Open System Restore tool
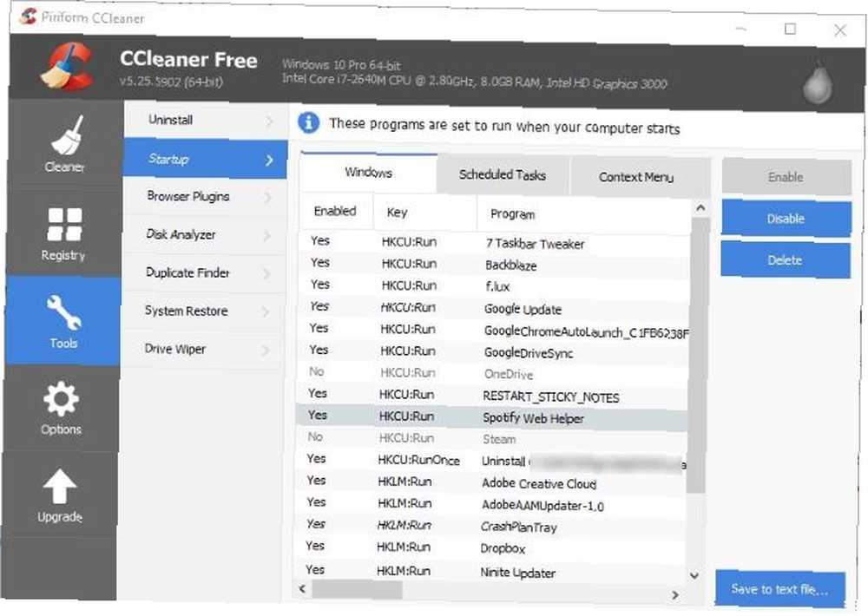The height and width of the screenshot is (616, 868). [202, 311]
